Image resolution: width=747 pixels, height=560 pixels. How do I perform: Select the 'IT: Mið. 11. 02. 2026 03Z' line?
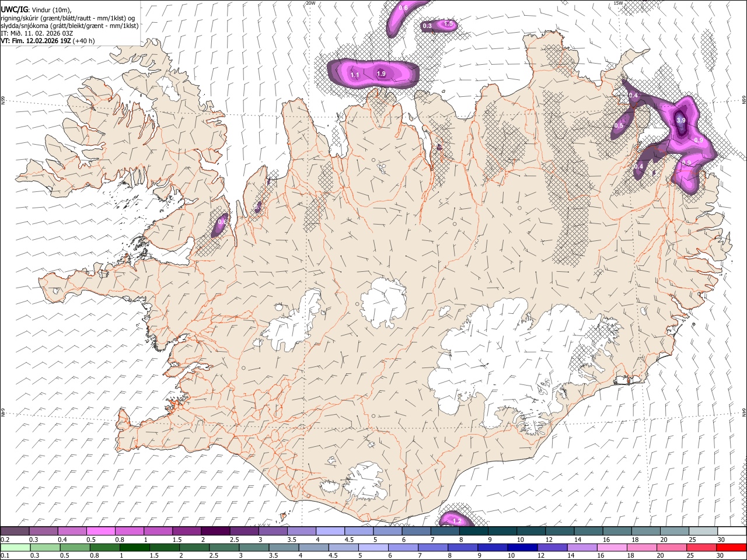(x=37, y=33)
